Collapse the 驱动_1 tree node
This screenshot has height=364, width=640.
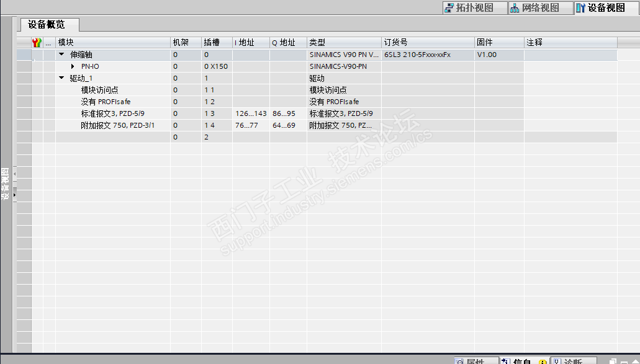click(61, 78)
